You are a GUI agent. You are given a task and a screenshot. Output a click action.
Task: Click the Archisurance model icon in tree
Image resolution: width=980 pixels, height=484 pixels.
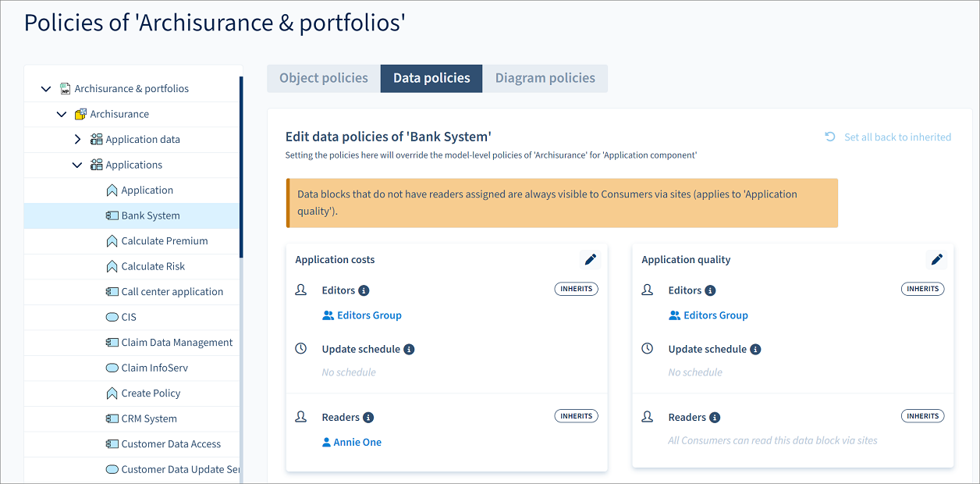pos(80,114)
